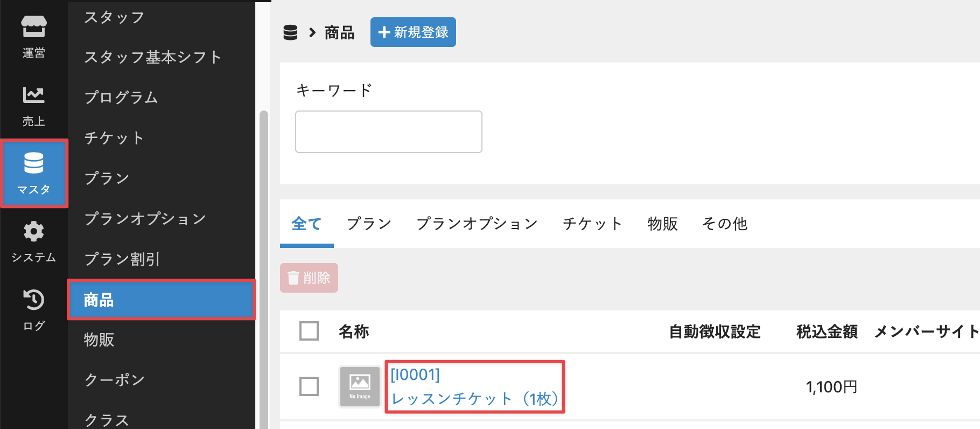Click the breadcrumb database icon
The image size is (980, 429).
click(x=290, y=33)
